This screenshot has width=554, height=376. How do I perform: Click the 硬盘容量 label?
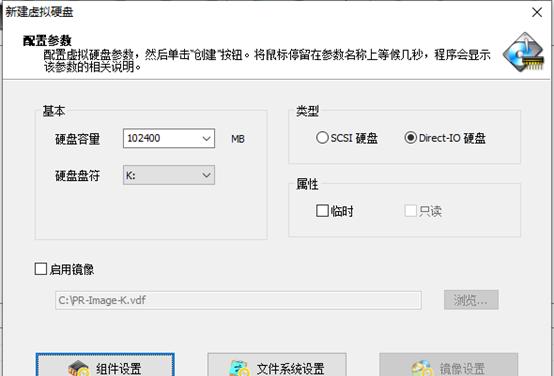(77, 139)
